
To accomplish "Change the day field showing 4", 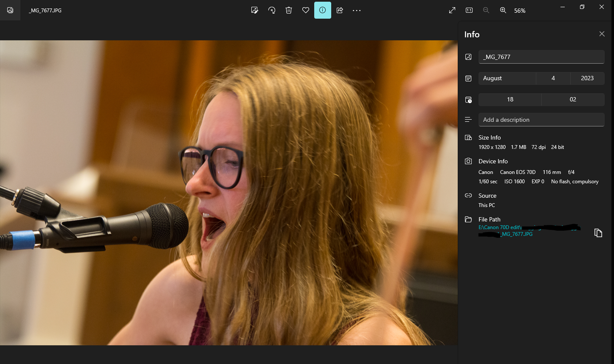I will point(553,78).
